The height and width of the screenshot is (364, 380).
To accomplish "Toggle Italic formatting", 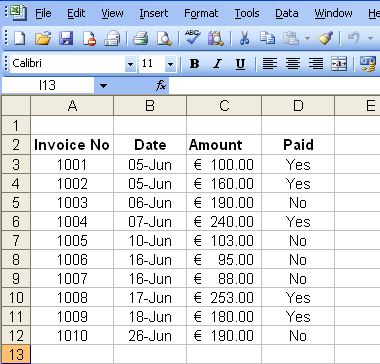I will [x=217, y=63].
